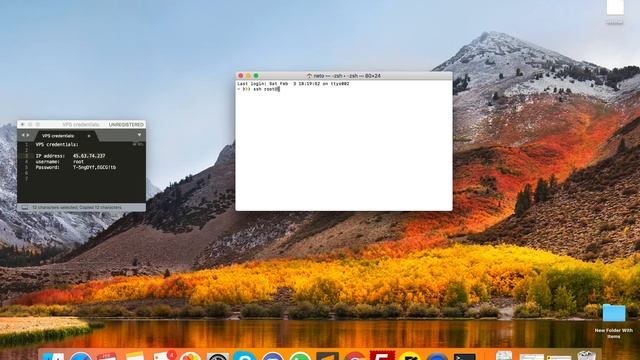Click the 'Password:' label in editor
Viewport: 640px width, 360px height.
point(47,167)
